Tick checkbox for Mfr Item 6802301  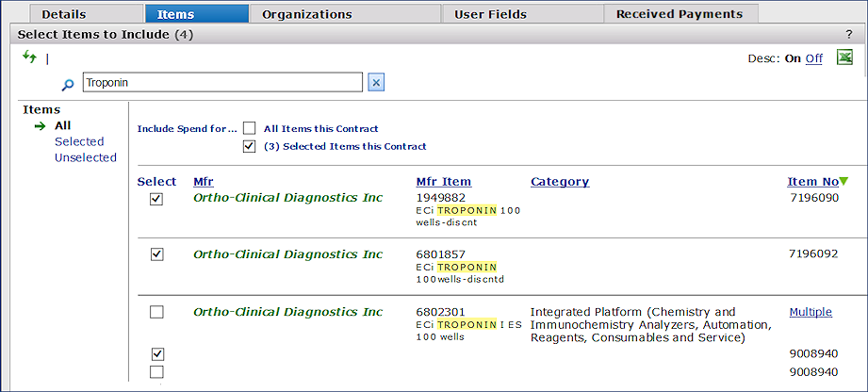(156, 312)
